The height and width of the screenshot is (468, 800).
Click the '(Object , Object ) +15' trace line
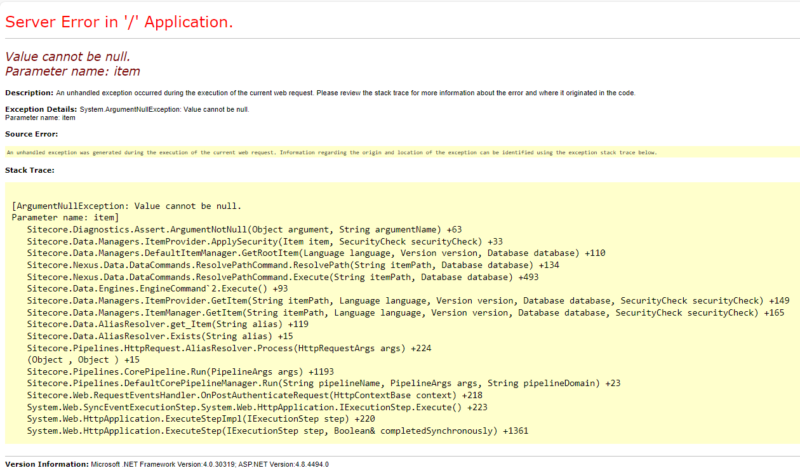83,360
